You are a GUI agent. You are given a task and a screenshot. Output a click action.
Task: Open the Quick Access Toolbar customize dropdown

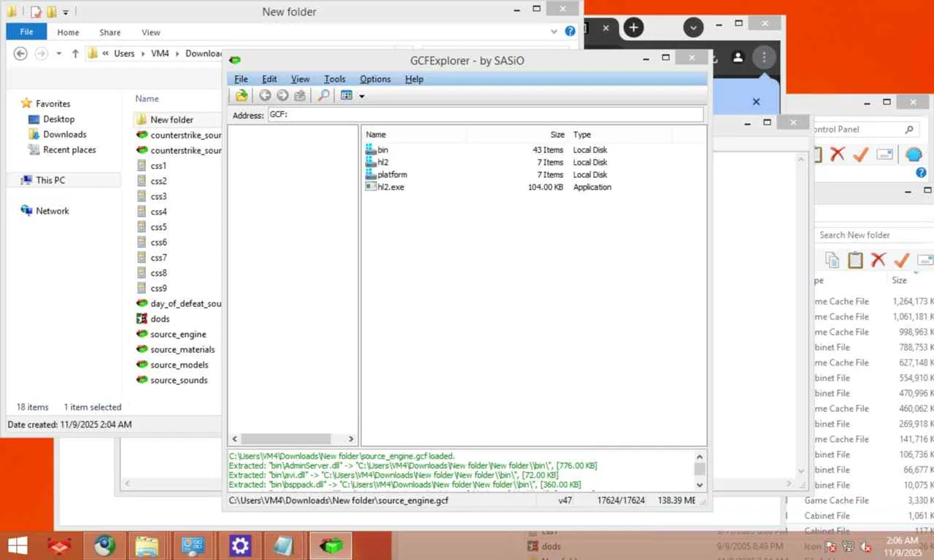pyautogui.click(x=65, y=12)
